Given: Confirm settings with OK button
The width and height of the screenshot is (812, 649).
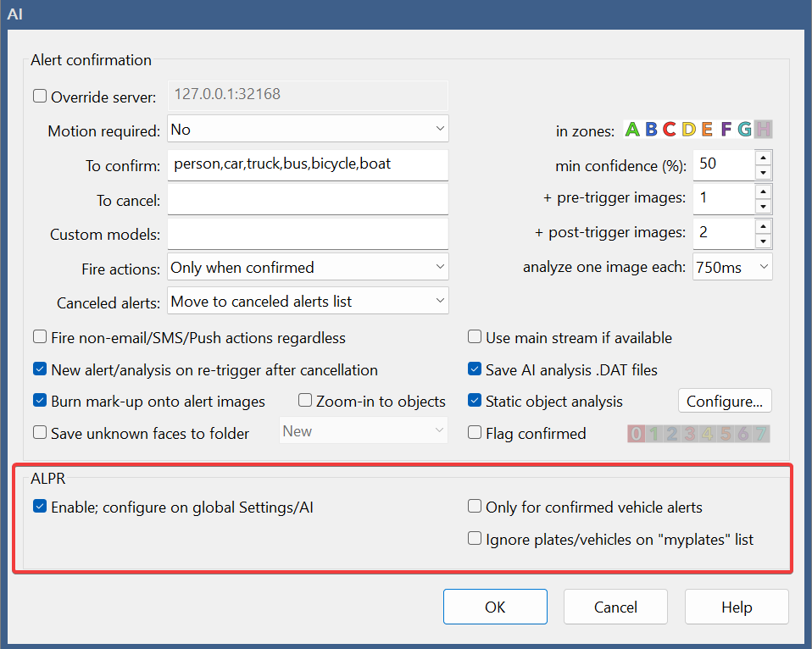Looking at the screenshot, I should tap(495, 607).
